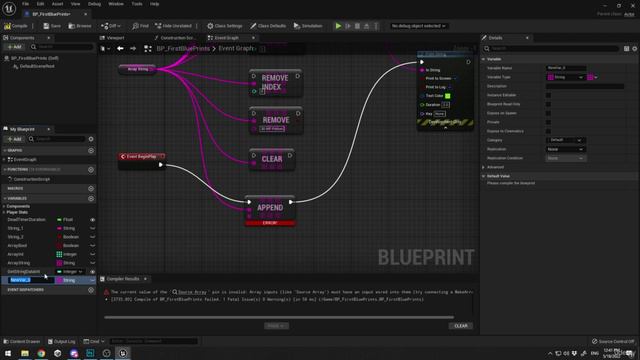
Task: Open the Edit menu
Action: [40, 4]
